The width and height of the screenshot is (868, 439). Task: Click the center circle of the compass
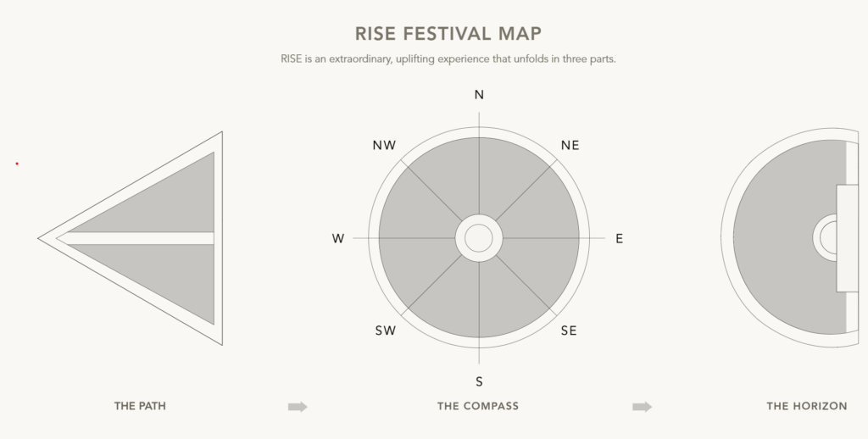pos(479,238)
